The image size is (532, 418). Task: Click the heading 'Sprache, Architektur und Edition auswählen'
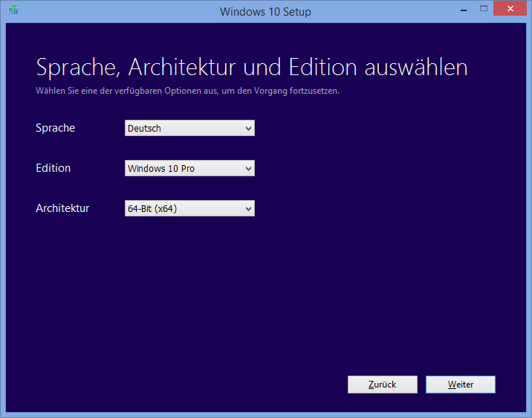(x=252, y=67)
